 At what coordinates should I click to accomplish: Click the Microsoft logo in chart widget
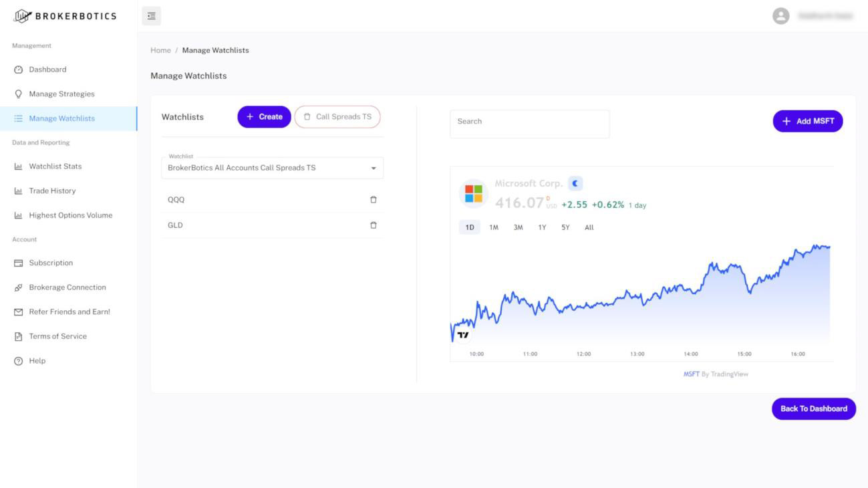[474, 194]
